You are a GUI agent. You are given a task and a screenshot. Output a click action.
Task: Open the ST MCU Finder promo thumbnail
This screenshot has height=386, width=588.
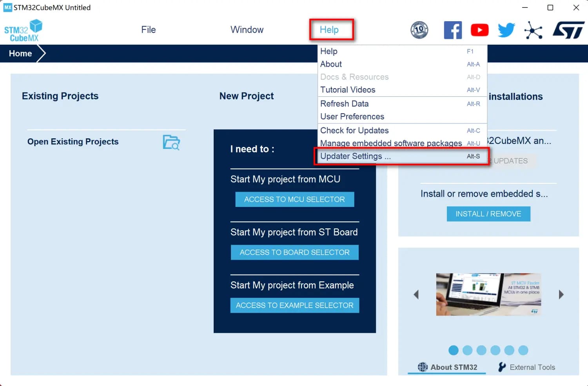pyautogui.click(x=488, y=294)
